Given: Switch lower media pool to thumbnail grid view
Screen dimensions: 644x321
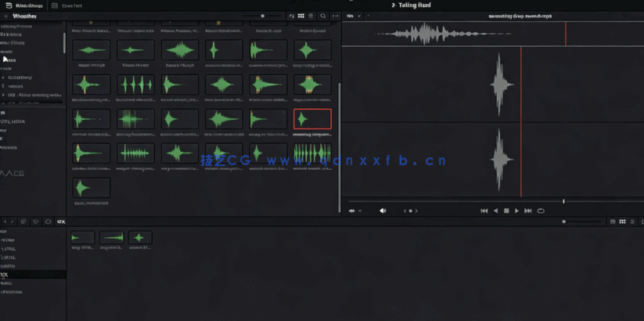Looking at the screenshot, I should point(623,222).
